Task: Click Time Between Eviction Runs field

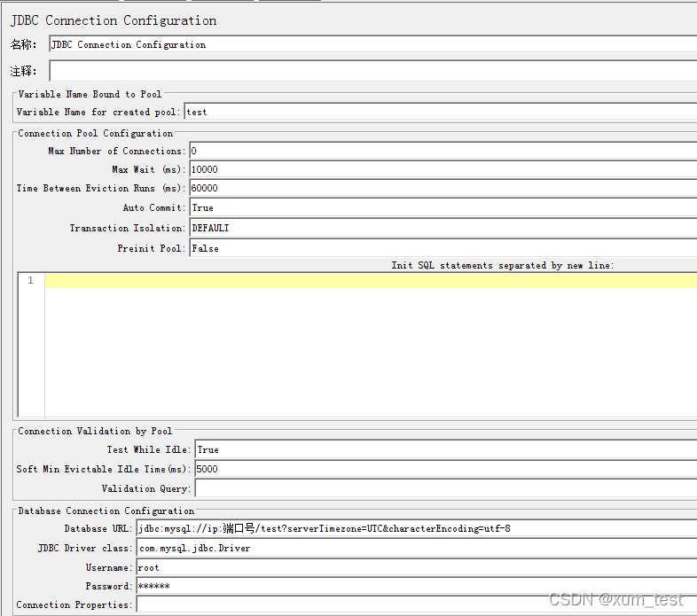Action: [443, 189]
